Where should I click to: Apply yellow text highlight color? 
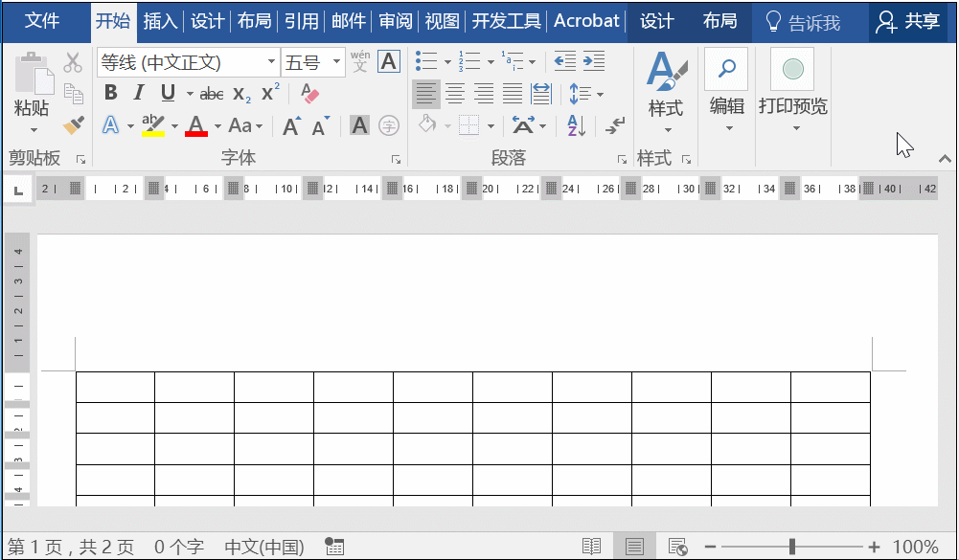tap(154, 125)
